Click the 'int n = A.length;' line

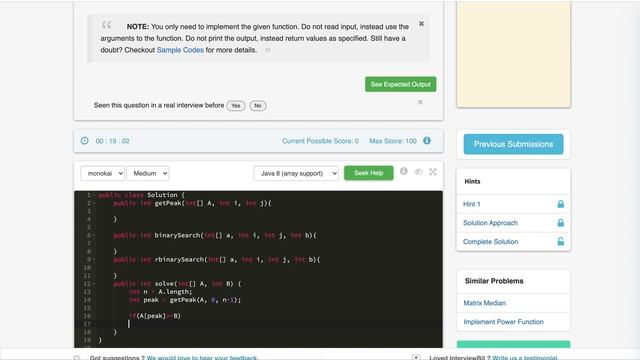click(160, 291)
